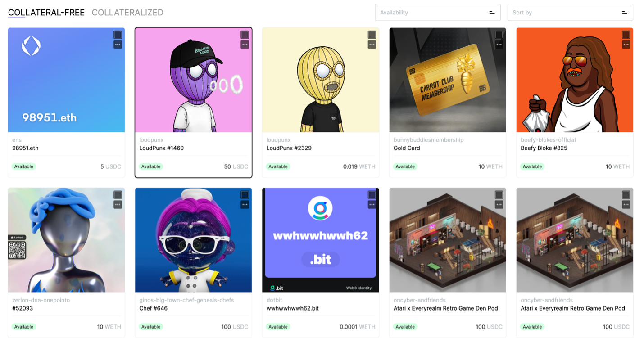The width and height of the screenshot is (644, 342).
Task: Open more options on wwhwwhwwh62.bit card
Action: pyautogui.click(x=372, y=205)
